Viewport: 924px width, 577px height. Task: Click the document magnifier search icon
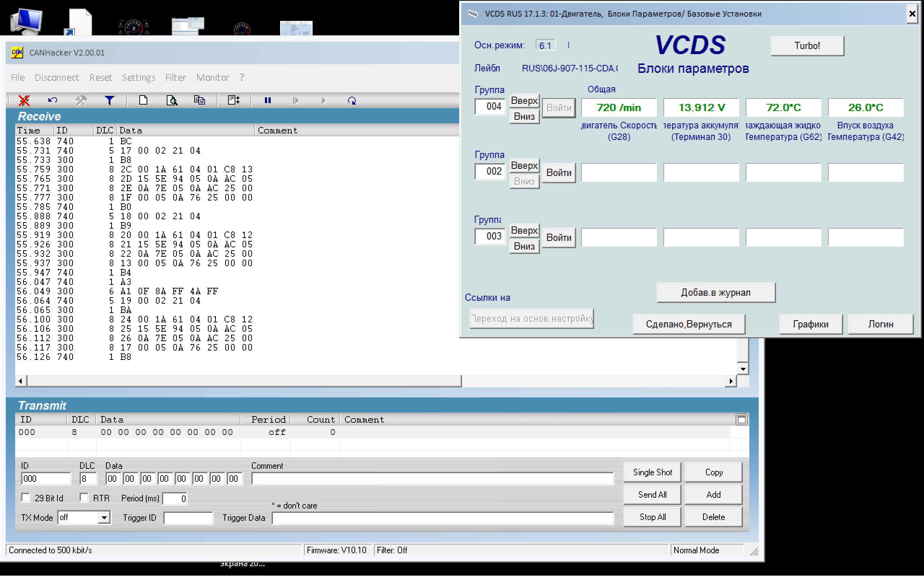[x=172, y=100]
